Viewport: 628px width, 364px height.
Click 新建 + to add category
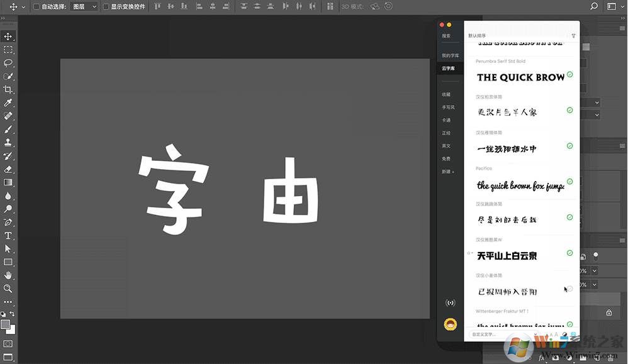click(447, 172)
